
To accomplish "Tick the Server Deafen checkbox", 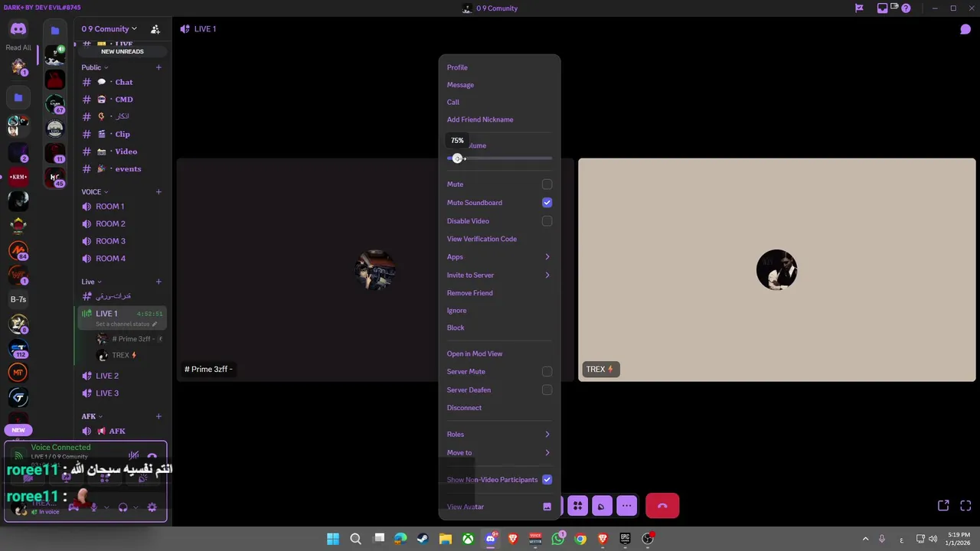I will click(x=547, y=390).
